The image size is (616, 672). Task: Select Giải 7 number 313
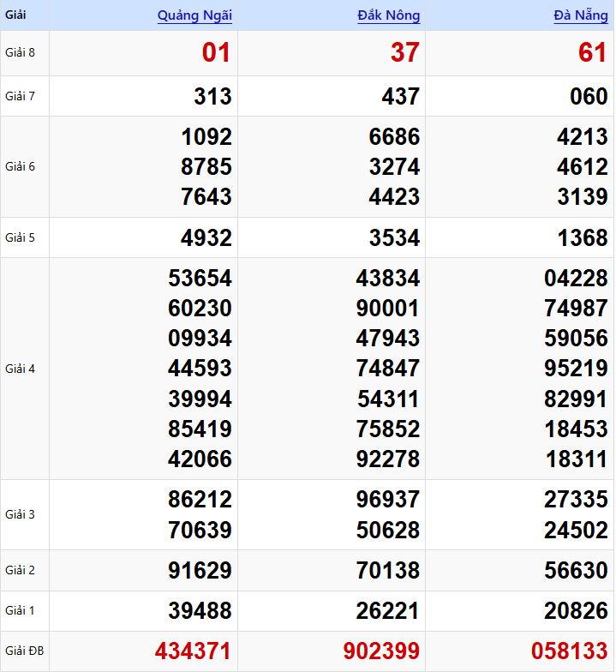click(x=212, y=96)
